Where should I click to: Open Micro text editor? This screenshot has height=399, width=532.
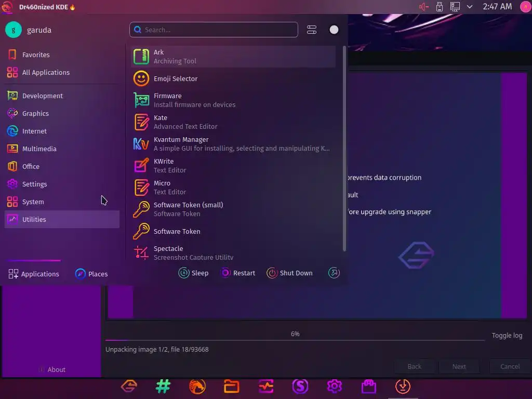(233, 187)
